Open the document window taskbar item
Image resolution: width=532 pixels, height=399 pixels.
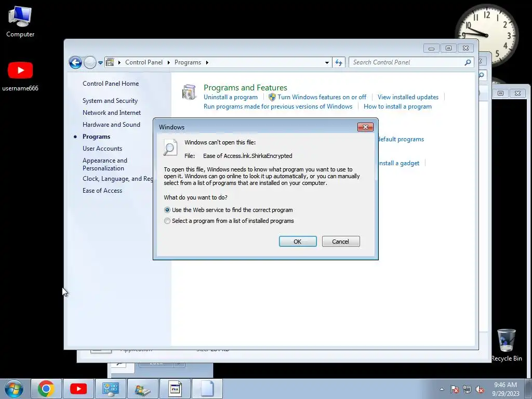click(175, 389)
